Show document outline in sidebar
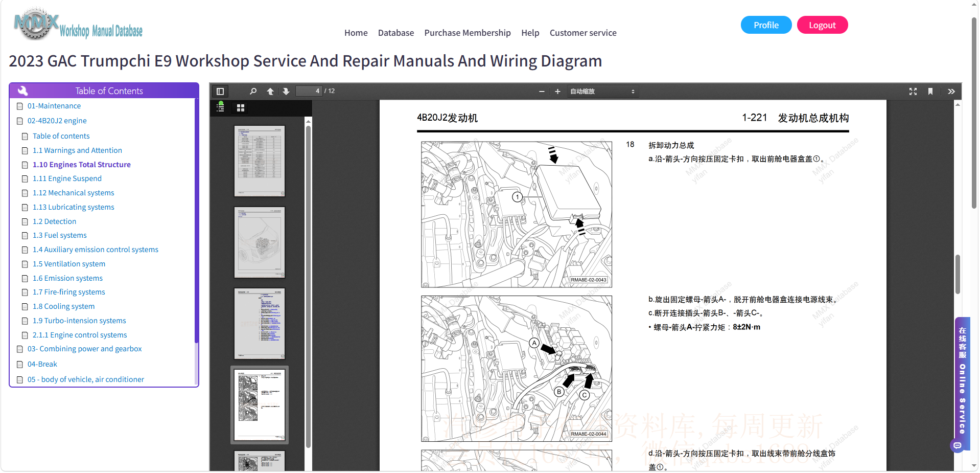The image size is (980, 473). click(x=221, y=107)
